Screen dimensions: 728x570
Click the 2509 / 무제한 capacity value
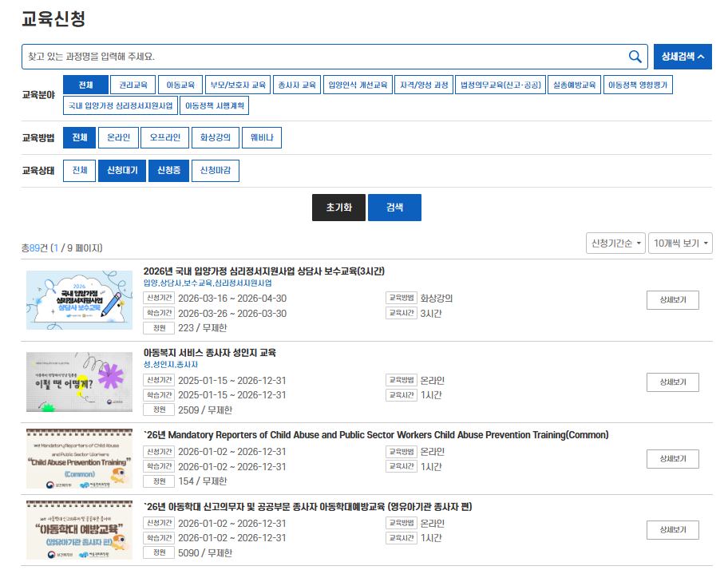pos(205,410)
